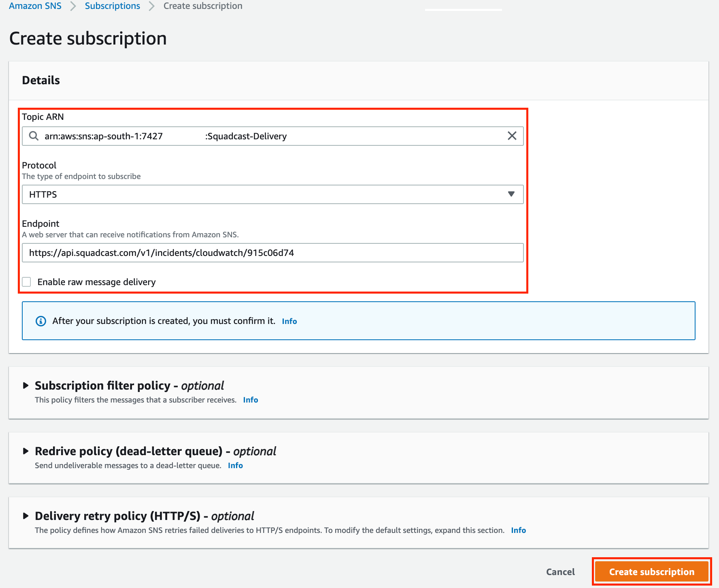Click 'A web server that can receive notifications' text

(x=130, y=234)
